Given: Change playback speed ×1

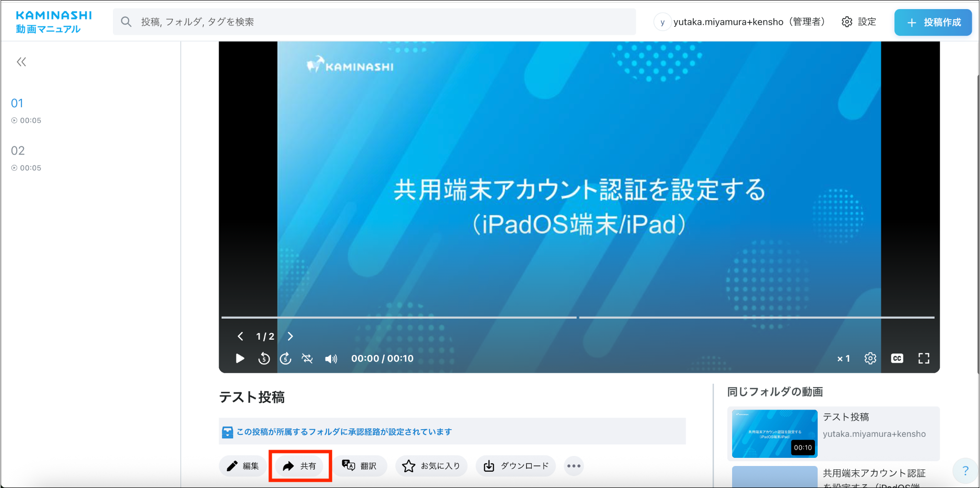Looking at the screenshot, I should pos(844,358).
